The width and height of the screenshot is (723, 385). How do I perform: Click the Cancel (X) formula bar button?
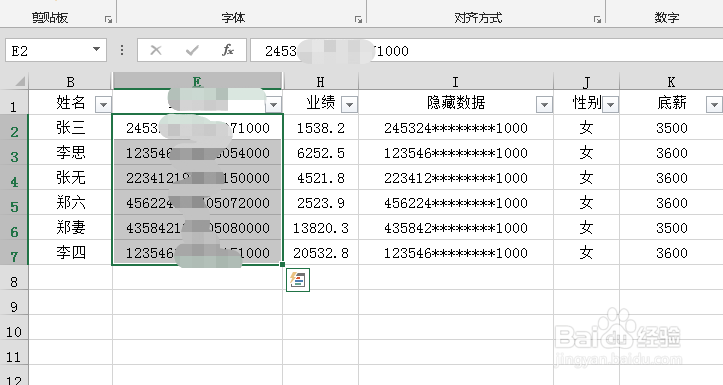(156, 50)
